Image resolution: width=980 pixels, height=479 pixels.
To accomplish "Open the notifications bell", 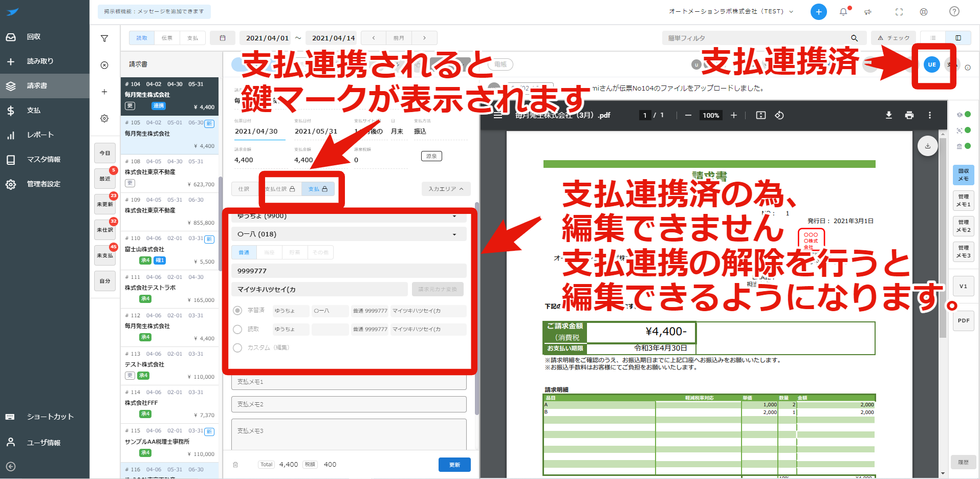I will pyautogui.click(x=843, y=12).
